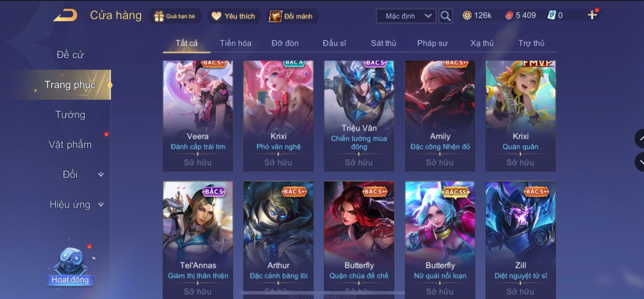Click the up arrow side handle
Image resolution: width=644 pixels, height=299 pixels.
coord(639,139)
